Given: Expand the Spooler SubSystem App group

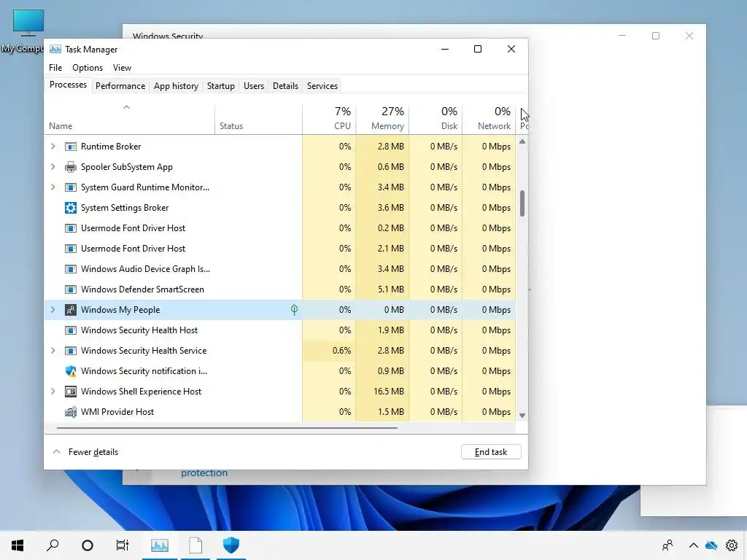Looking at the screenshot, I should click(x=53, y=167).
